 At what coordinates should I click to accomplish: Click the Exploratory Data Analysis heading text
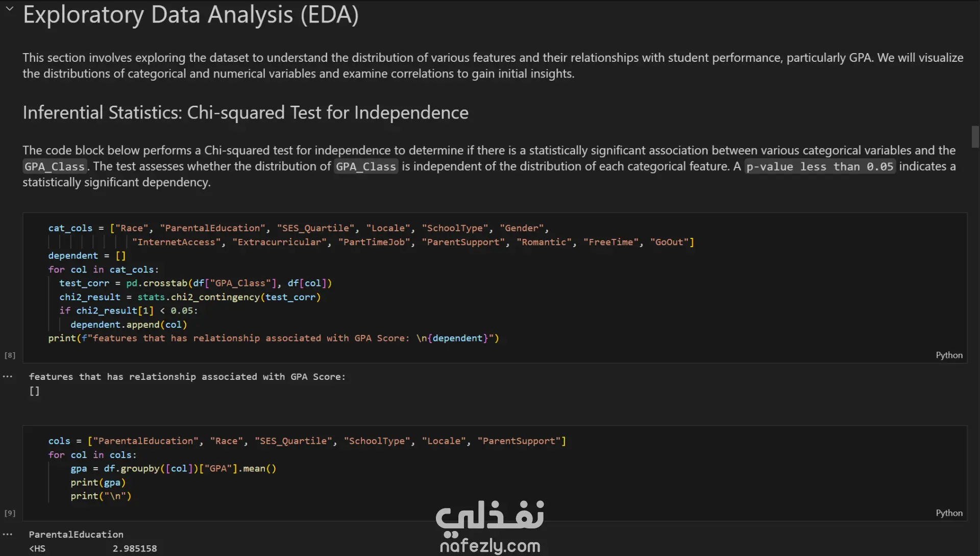tap(190, 15)
